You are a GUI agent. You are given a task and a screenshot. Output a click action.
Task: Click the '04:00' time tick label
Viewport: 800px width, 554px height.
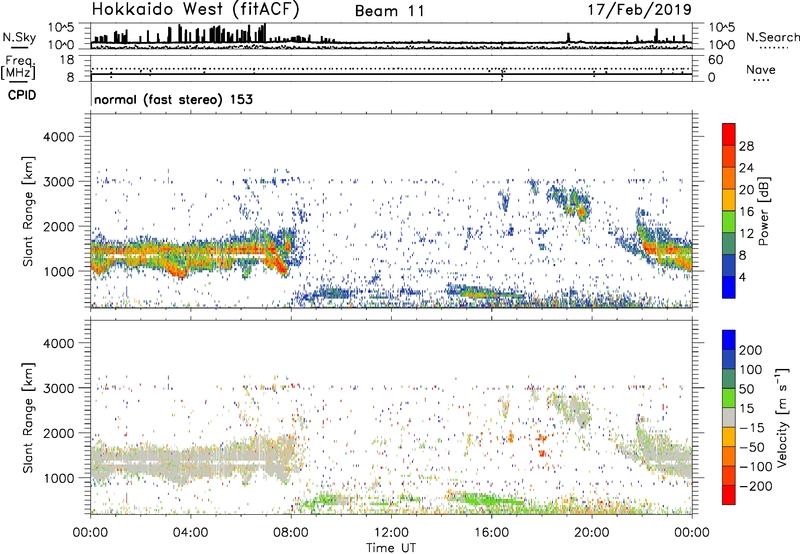(190, 533)
